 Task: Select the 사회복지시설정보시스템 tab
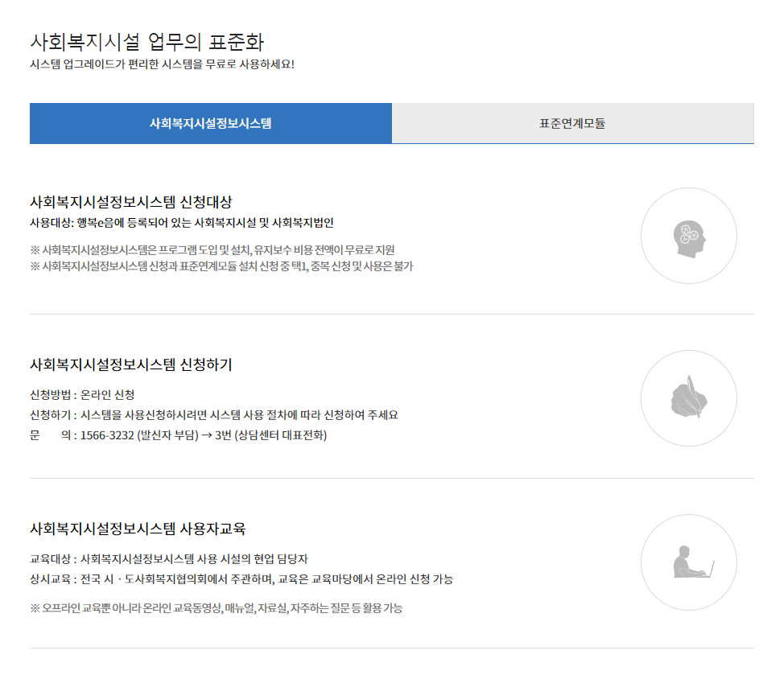211,123
